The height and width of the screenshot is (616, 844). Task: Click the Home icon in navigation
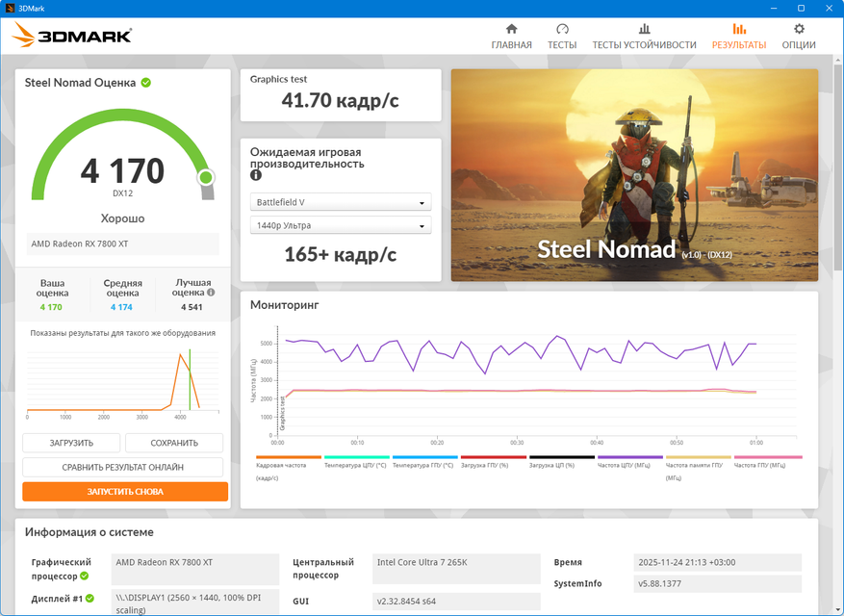tap(511, 29)
